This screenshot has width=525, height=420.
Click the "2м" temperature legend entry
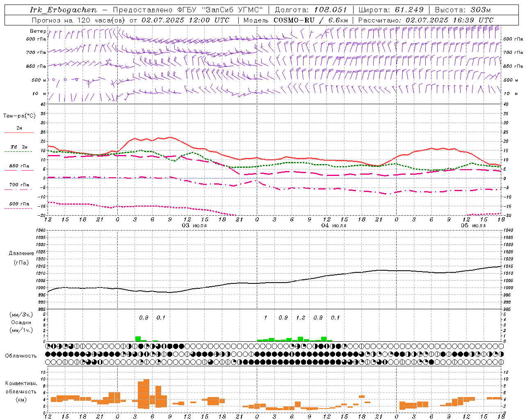click(19, 128)
